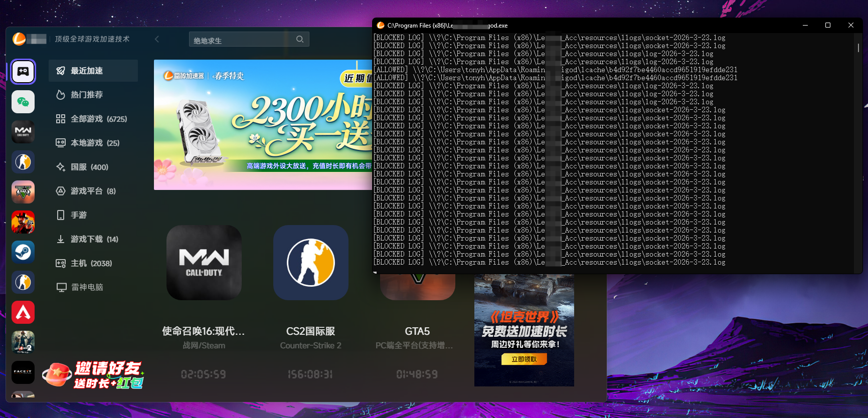Click 顶级全球游戏加速技术 slogan text
868x418 pixels.
point(92,39)
